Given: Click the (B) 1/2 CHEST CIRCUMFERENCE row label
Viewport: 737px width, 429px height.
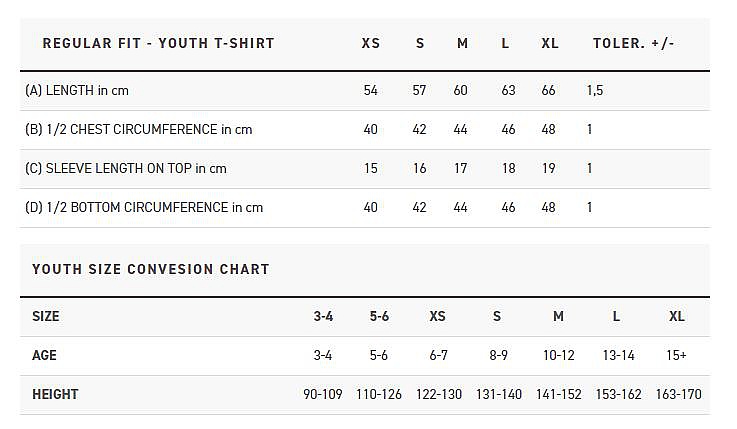Looking at the screenshot, I should pos(139,130).
